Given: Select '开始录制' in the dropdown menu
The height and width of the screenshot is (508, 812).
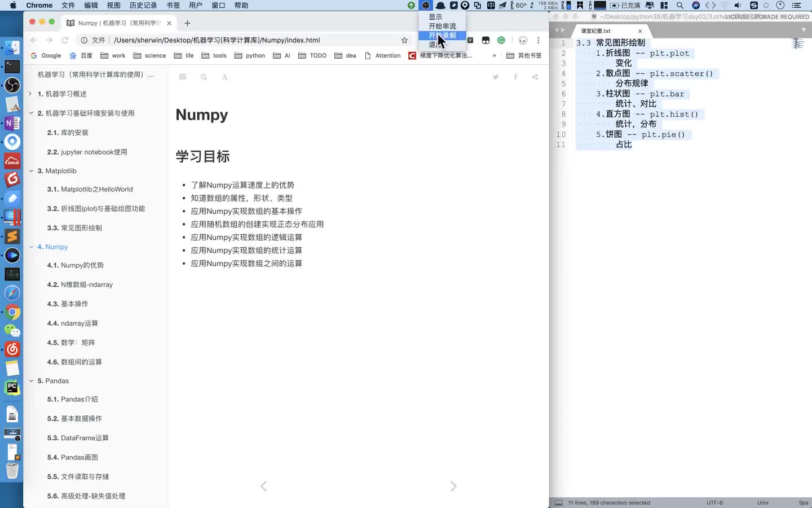Looking at the screenshot, I should [x=442, y=35].
